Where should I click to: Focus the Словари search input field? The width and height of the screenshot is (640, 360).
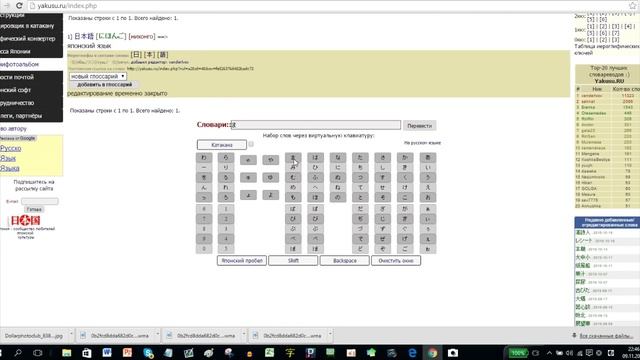pos(316,125)
